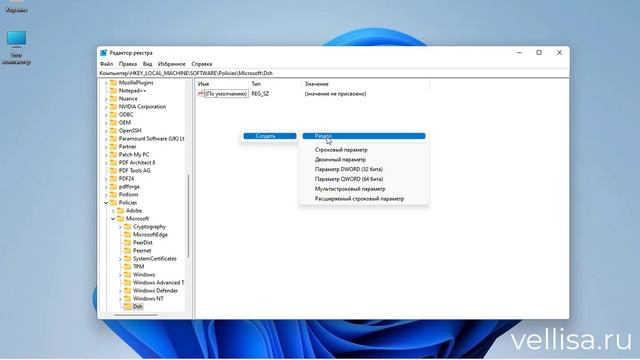Click the Создать context menu item

pos(270,136)
